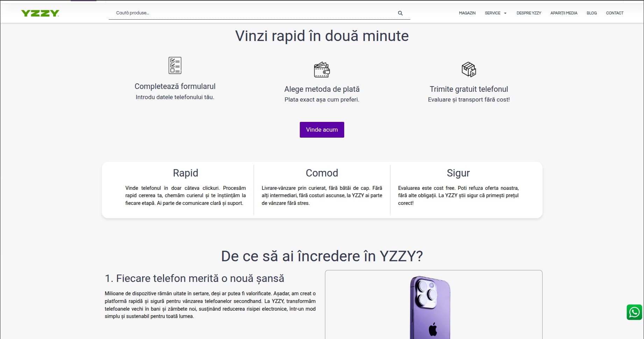Screen dimensions: 644x339
Task: Open Apariții Media page
Action: [x=564, y=13]
